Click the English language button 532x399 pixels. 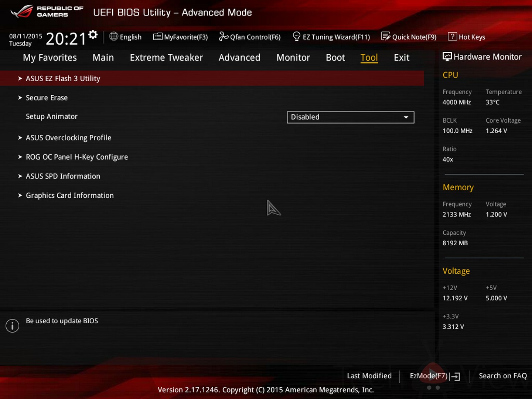click(x=126, y=37)
